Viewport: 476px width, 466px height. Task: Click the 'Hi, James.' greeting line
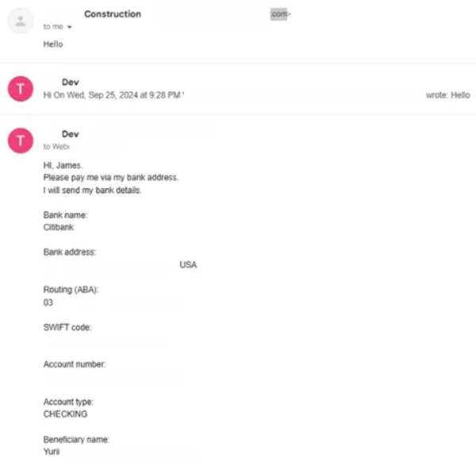pyautogui.click(x=63, y=166)
